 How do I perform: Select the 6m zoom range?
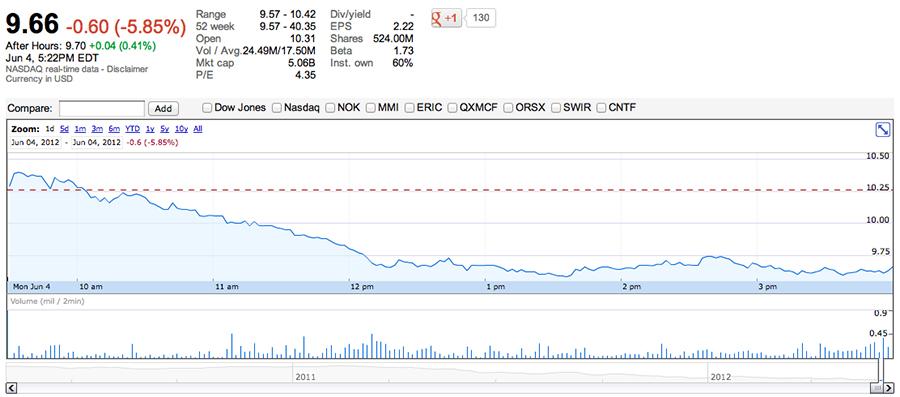(x=114, y=129)
